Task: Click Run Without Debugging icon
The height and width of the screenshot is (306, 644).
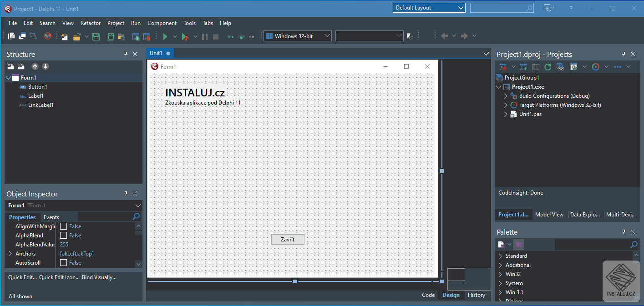Action: click(185, 36)
